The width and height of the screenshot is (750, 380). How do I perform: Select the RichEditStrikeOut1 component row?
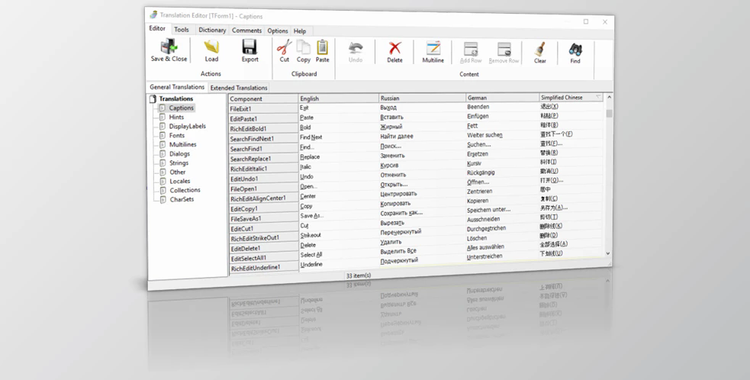coord(263,238)
